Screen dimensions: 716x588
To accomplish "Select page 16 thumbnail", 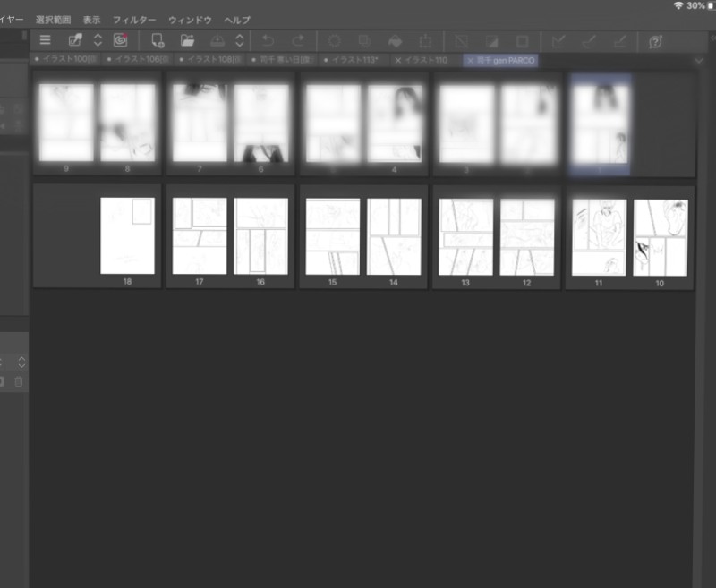I will [260, 236].
